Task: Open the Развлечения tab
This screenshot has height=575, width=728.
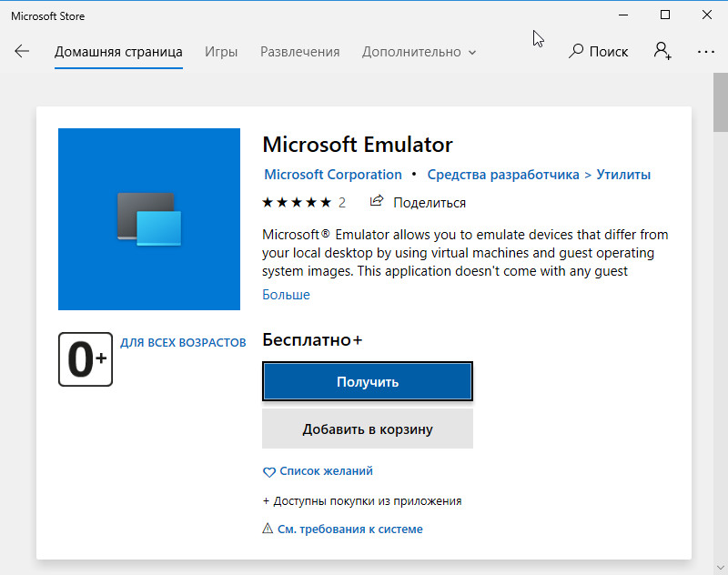Action: (x=300, y=52)
